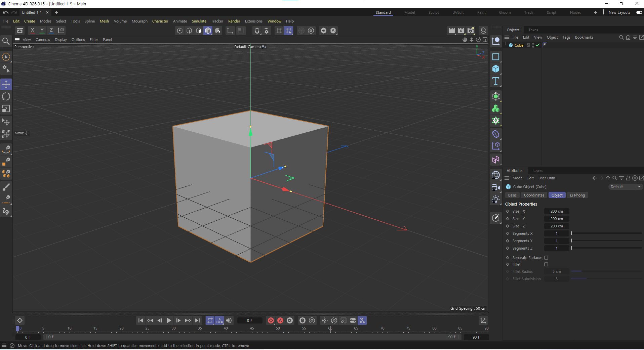Toggle Z axis lock
Image resolution: width=644 pixels, height=350 pixels.
pos(51,30)
